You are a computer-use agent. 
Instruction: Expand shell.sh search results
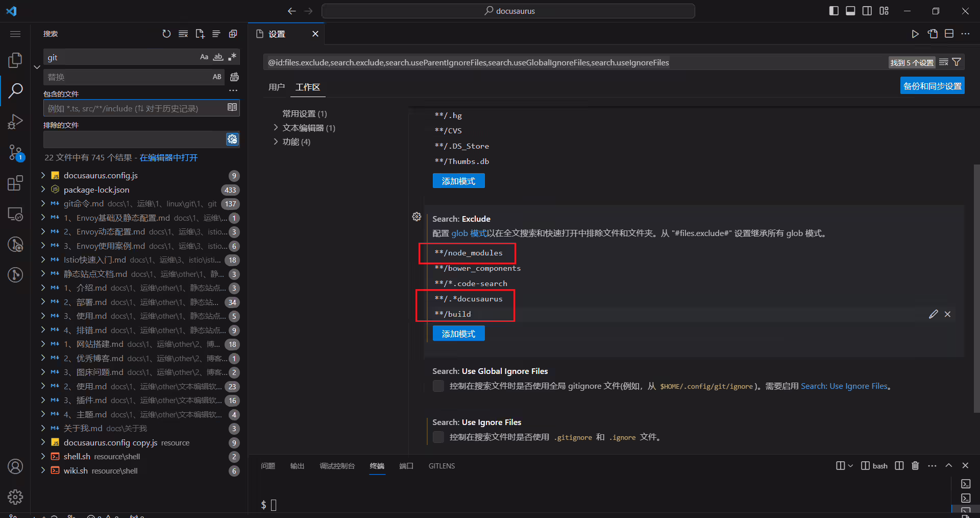pos(43,456)
